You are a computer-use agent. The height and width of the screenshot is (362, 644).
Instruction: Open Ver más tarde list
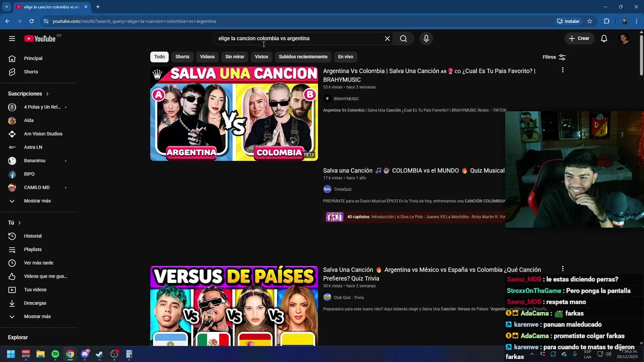38,263
